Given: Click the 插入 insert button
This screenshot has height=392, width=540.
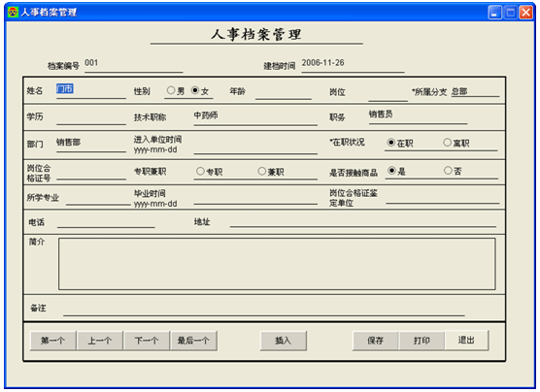Looking at the screenshot, I should tap(283, 341).
